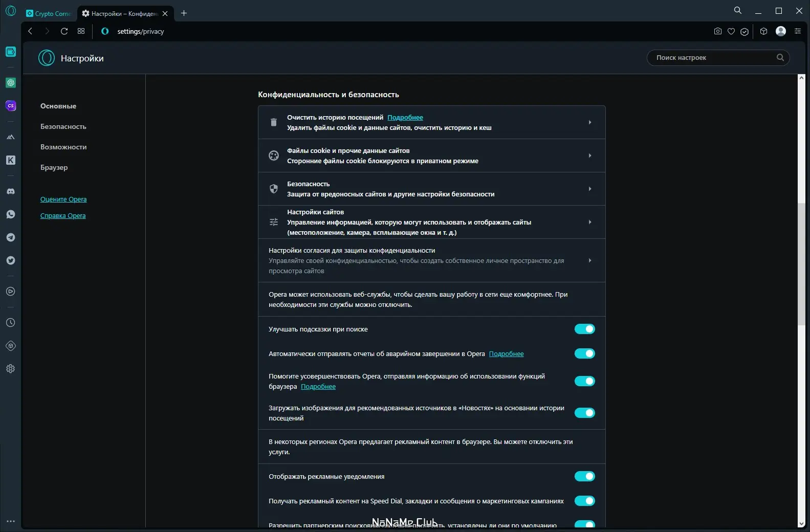Select "Безопасность" in the settings menu

(x=63, y=126)
